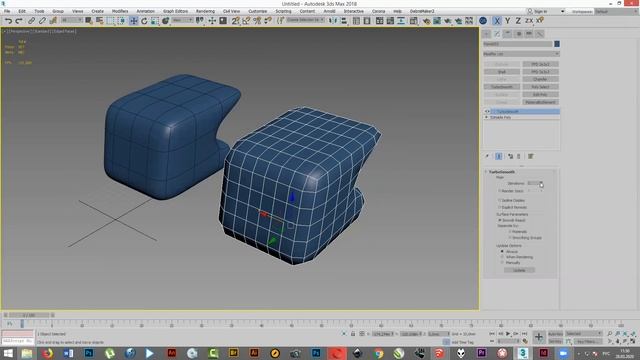Choose the Rectangular Selection Region tool
Image resolution: width=640 pixels, height=360 pixels.
click(x=111, y=21)
